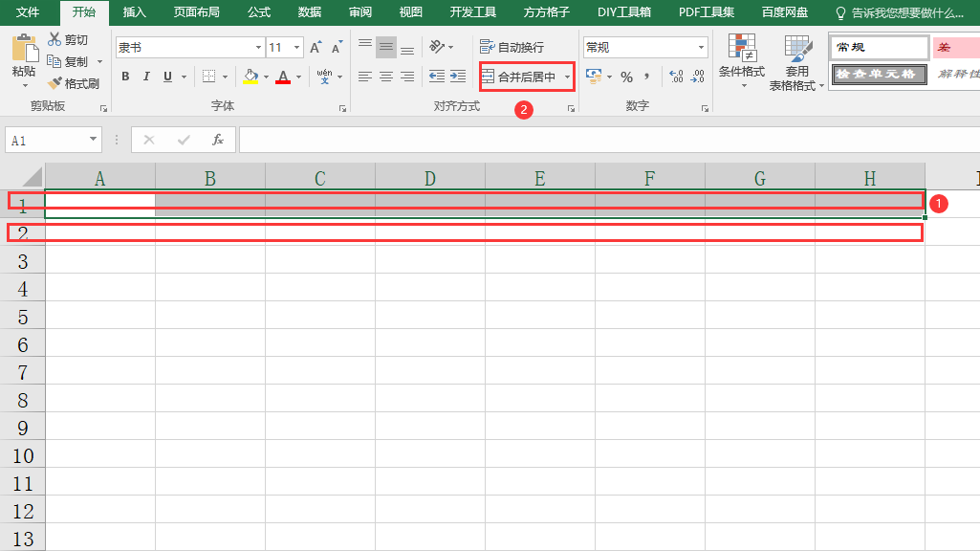Open clipboard dialog launcher
This screenshot has height=551, width=980.
coord(104,108)
